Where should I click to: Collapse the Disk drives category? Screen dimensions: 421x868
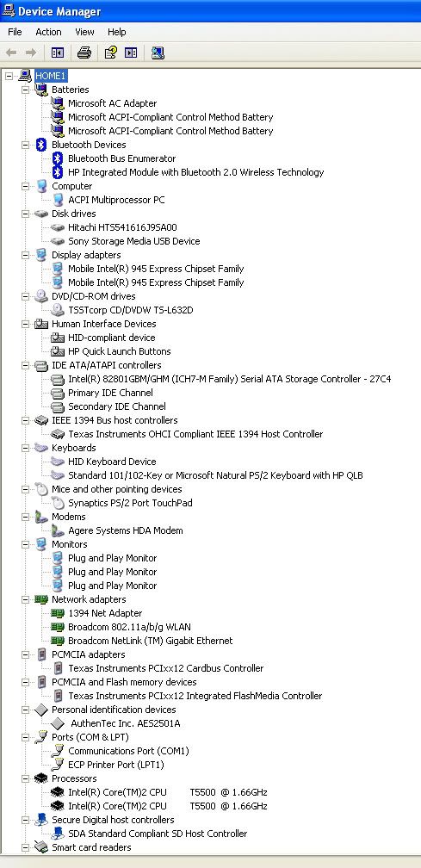point(26,214)
